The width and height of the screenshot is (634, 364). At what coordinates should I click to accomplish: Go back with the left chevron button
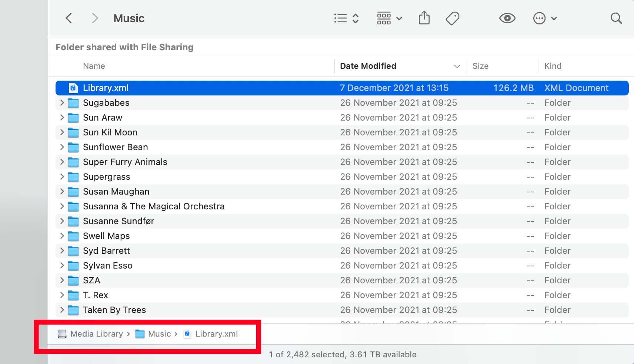[69, 18]
